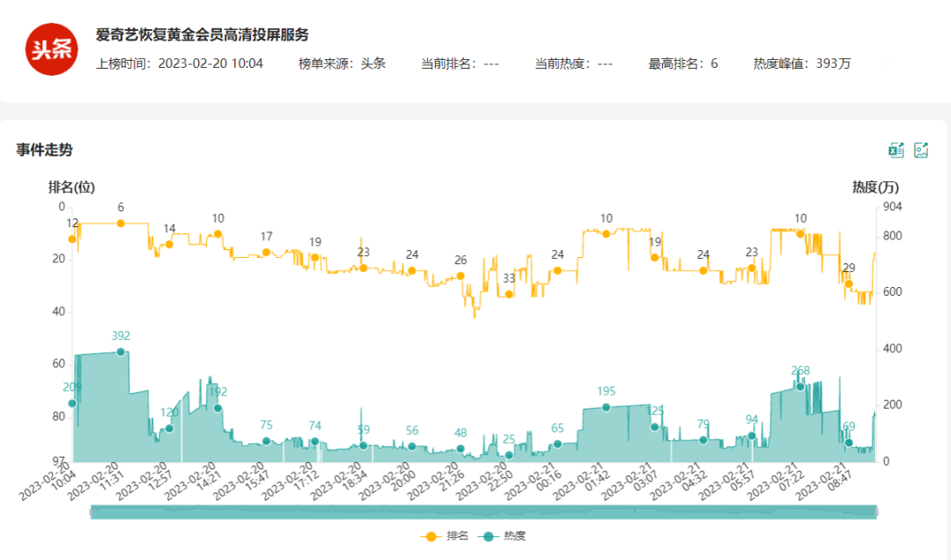951x560 pixels.
Task: Export chart data to Excel
Action: coord(896,150)
